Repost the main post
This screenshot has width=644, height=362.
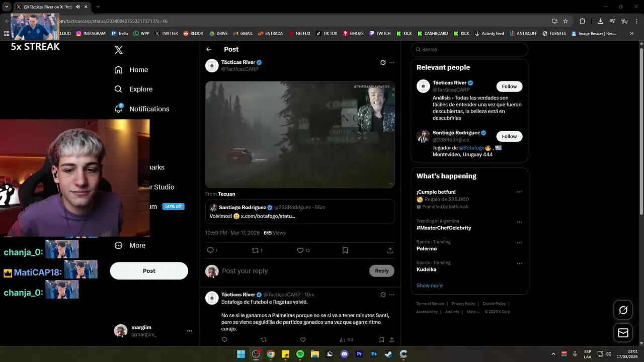[x=257, y=250]
